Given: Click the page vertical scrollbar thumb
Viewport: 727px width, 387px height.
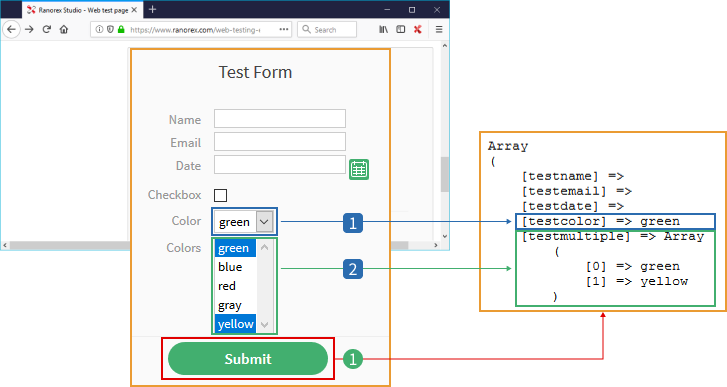Looking at the screenshot, I should [445, 174].
